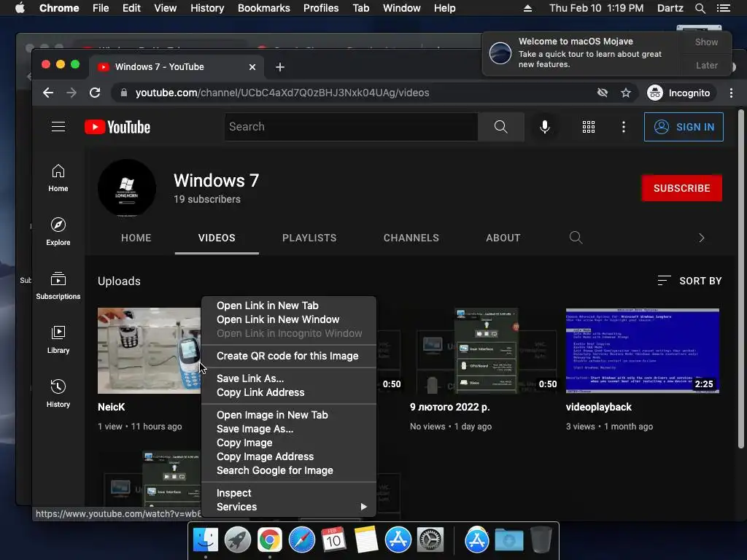Viewport: 747px width, 560px height.
Task: Select Copy Link Address
Action: tap(289, 392)
